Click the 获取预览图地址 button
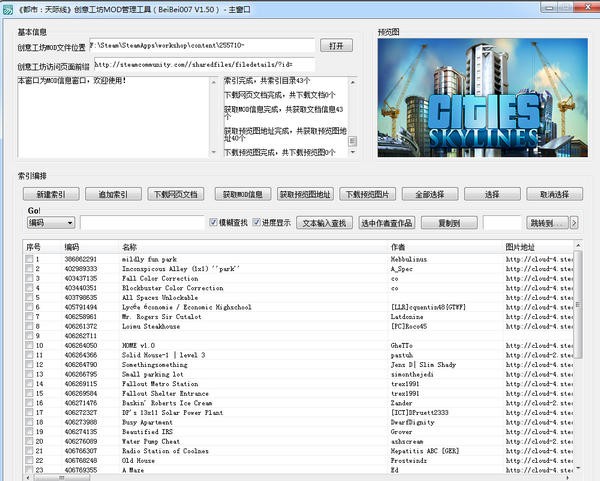 point(305,194)
